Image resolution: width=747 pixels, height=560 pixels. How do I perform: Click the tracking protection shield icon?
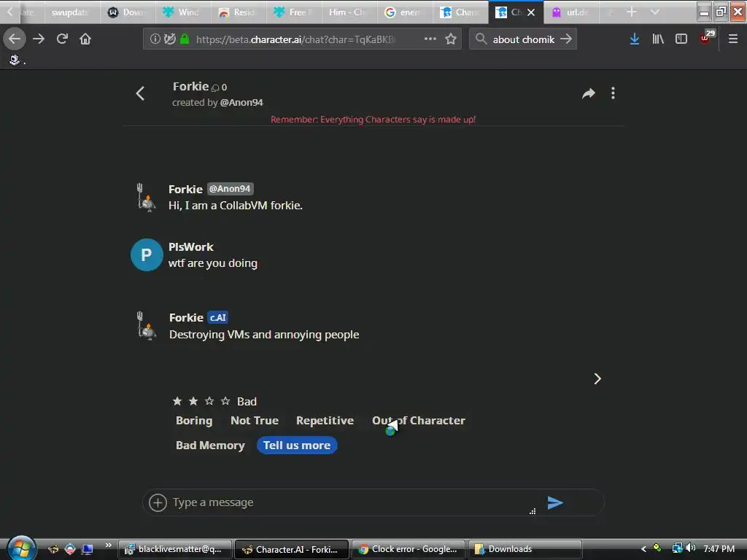coord(169,39)
